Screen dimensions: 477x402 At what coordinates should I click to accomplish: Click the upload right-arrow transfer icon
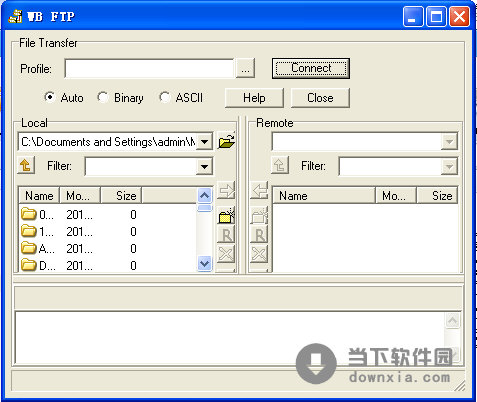[x=226, y=190]
